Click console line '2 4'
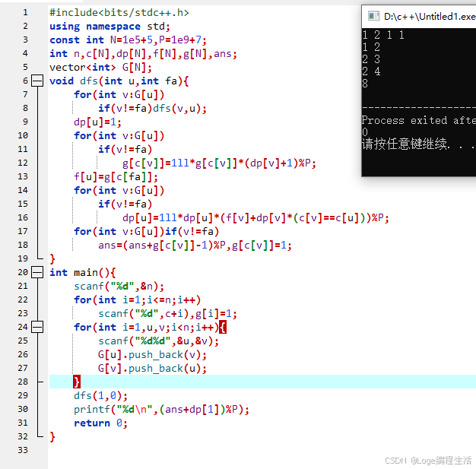The width and height of the screenshot is (476, 469). click(371, 71)
